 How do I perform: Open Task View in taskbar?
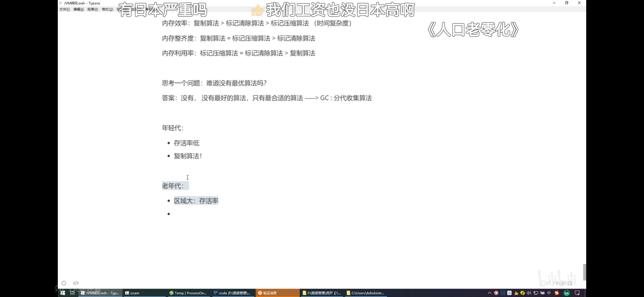click(72, 293)
